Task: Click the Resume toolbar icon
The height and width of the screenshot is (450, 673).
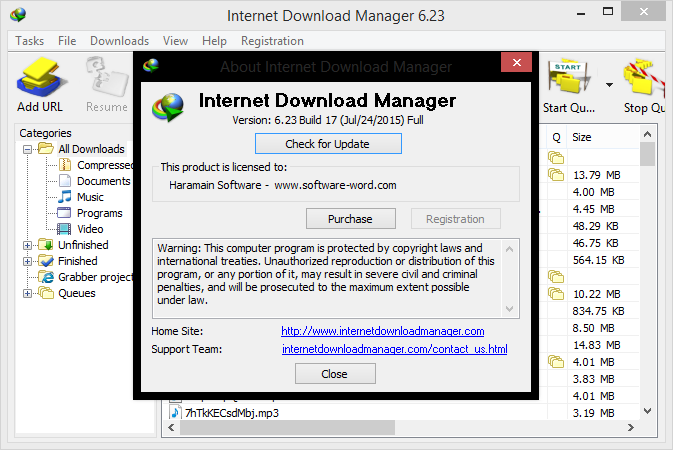Action: coord(106,78)
